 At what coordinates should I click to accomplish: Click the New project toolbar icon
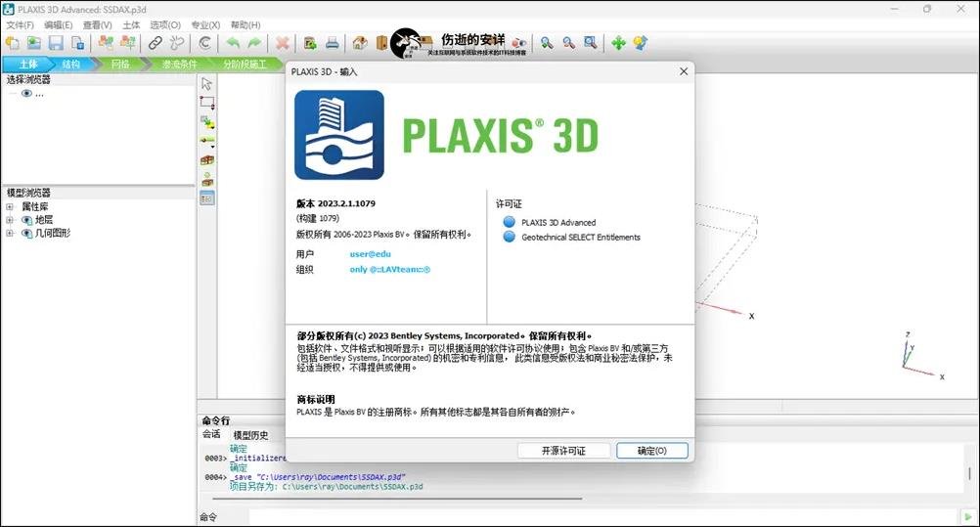tap(13, 43)
